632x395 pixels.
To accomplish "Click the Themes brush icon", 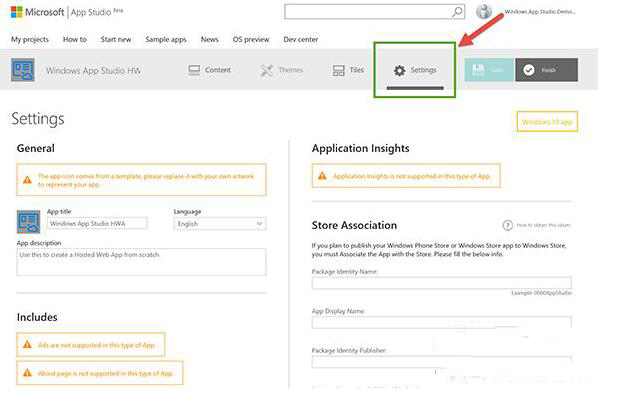I will point(266,71).
